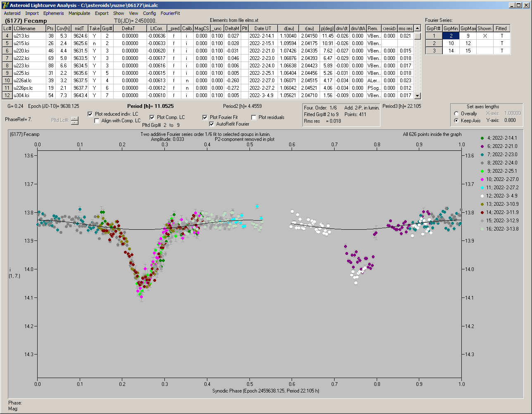Viewport: 532px width, 414px height.
Task: Open the Manipulate menu
Action: (79, 13)
